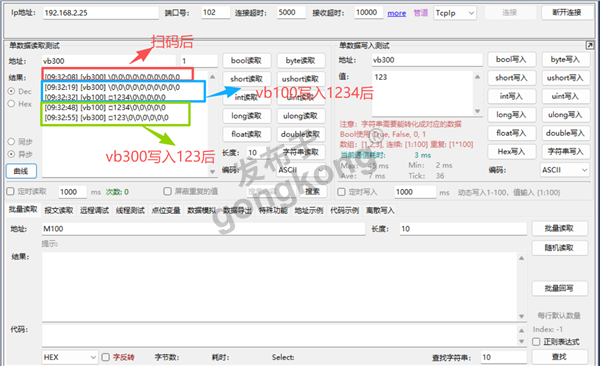This screenshot has width=600, height=366.
Task: Click the down arrow of the read result scrollbar
Action: pyautogui.click(x=212, y=172)
